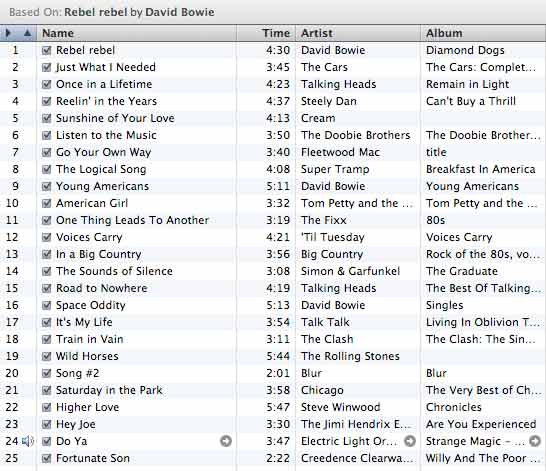Click artist Steely Dan
Screen dimensions: 546x471
[329, 101]
